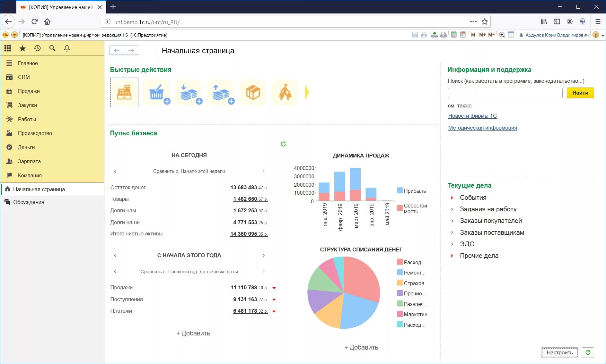The height and width of the screenshot is (364, 606).
Task: Open Продажи value 11 110 788
Action: tap(249, 287)
